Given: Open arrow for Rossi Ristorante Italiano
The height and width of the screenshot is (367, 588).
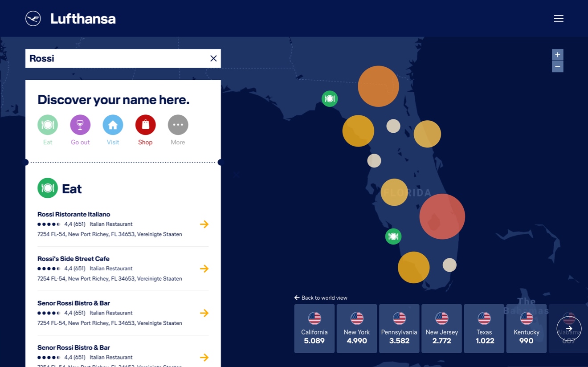Looking at the screenshot, I should coord(204,224).
